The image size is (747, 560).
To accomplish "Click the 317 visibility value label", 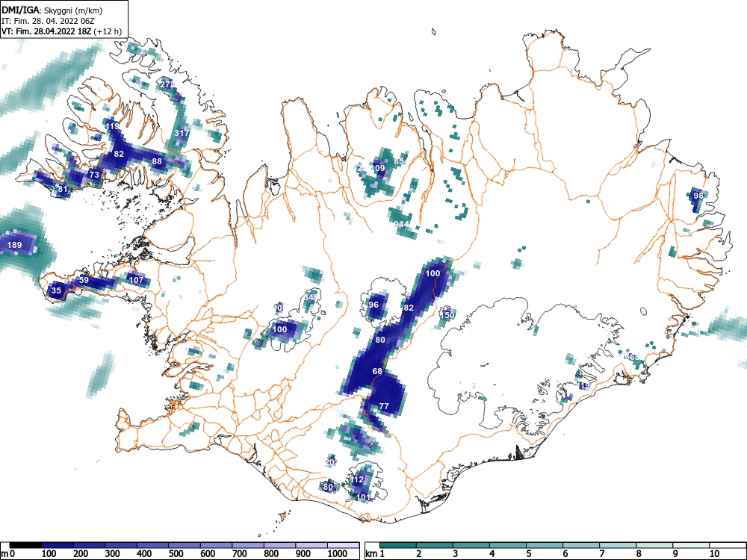I will coord(182,133).
